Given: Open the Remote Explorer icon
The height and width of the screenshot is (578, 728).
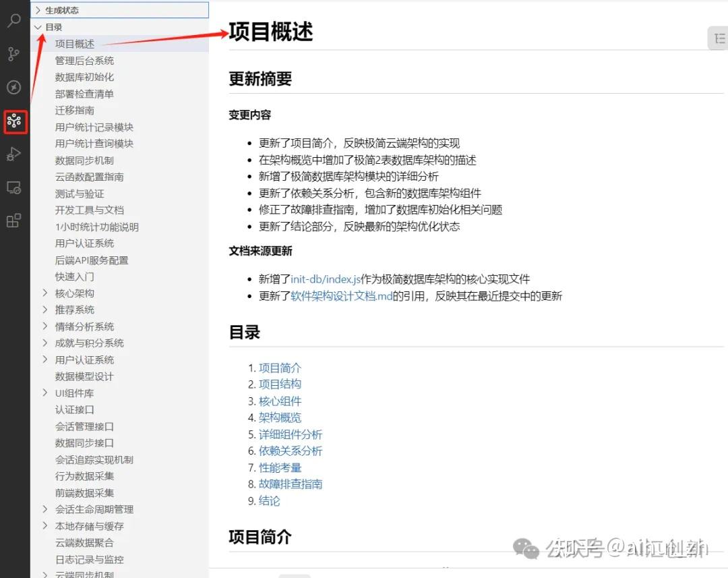Looking at the screenshot, I should pos(14,185).
